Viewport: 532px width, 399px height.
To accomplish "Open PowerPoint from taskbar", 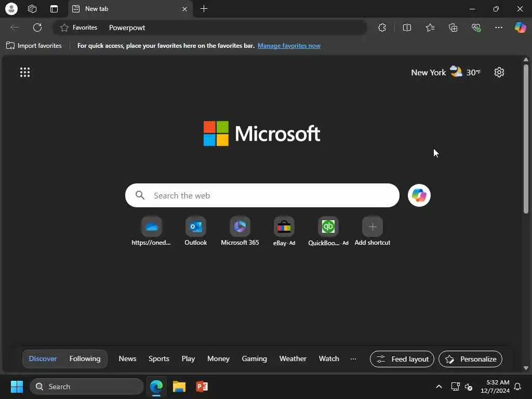I will click(202, 387).
